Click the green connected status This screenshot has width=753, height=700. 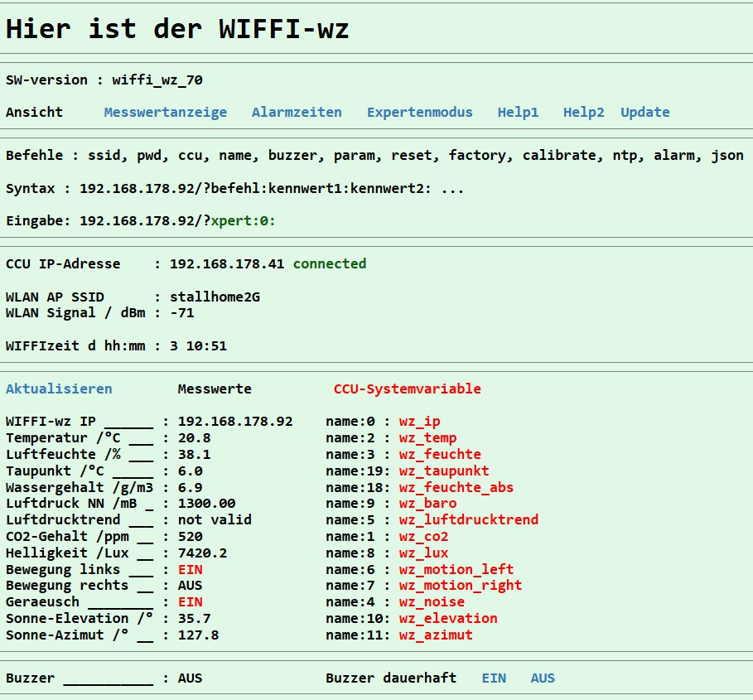(x=330, y=263)
